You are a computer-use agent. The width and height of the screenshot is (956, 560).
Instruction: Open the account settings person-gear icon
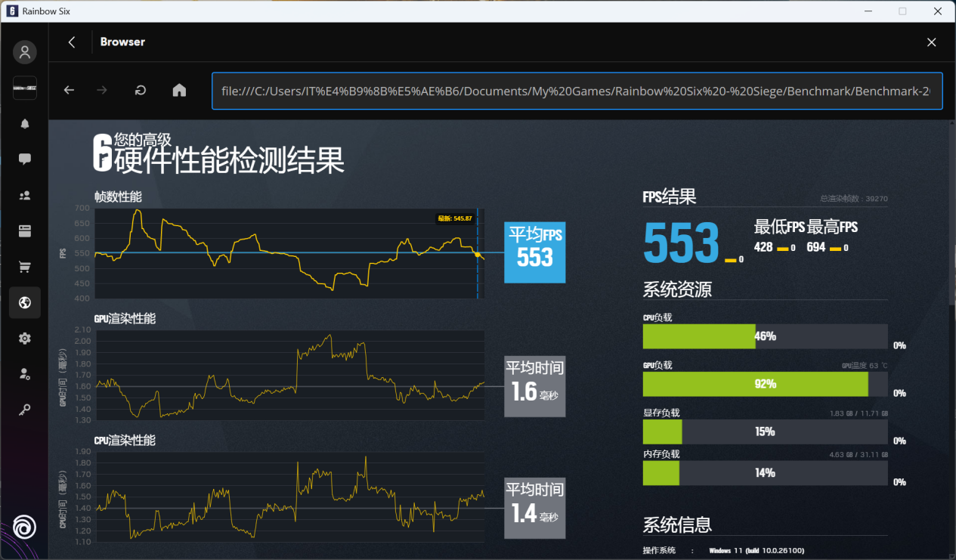click(24, 374)
